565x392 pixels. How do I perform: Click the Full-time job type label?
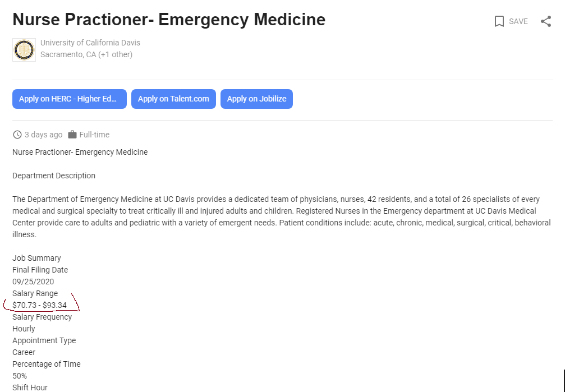[94, 135]
